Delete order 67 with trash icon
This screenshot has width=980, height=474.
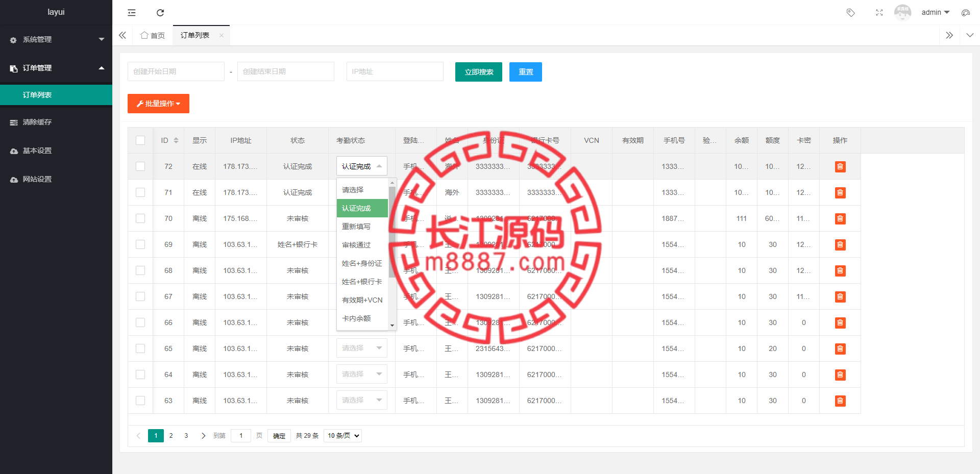coord(840,297)
